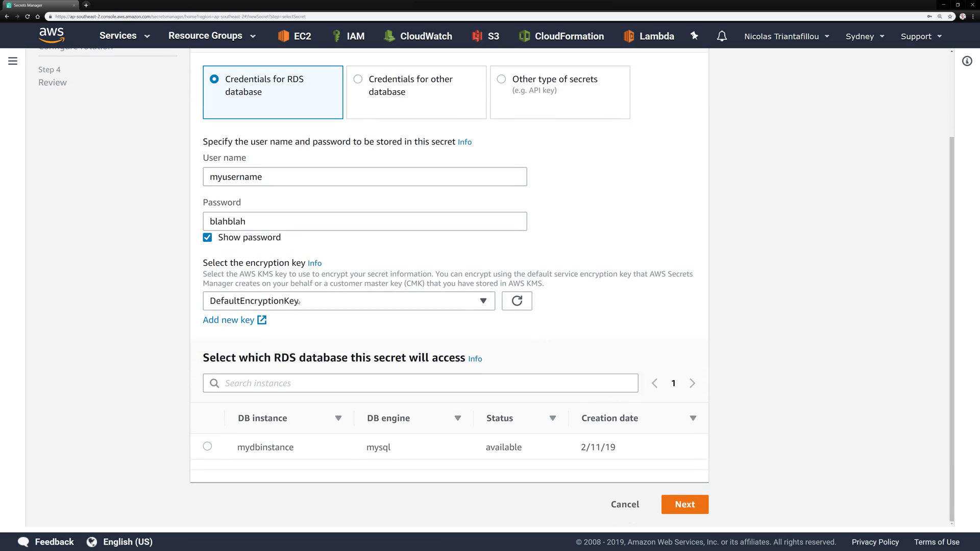Click the globe language icon
980x551 pixels.
(x=91, y=542)
